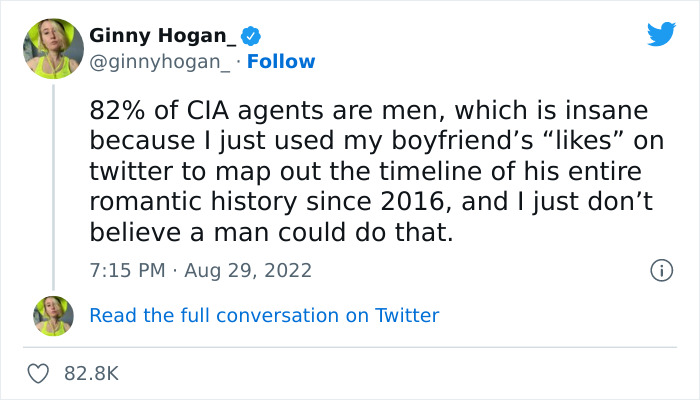Visit the @ginnyhogan_ handle
The height and width of the screenshot is (400, 700).
162,62
